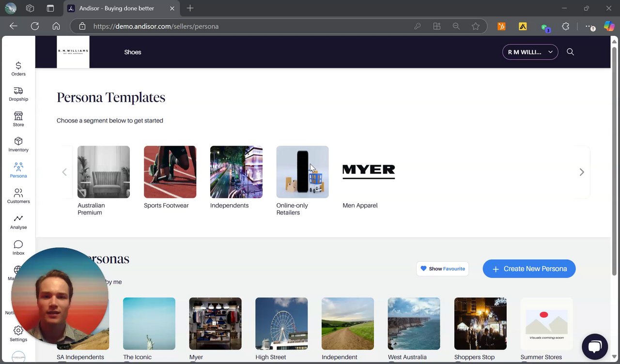
Task: Click the R.M. Williams logo
Action: [73, 52]
